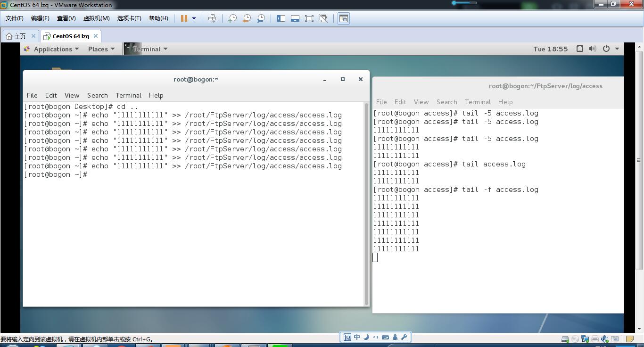
Task: Click the Tue 18:55 clock
Action: pyautogui.click(x=551, y=49)
